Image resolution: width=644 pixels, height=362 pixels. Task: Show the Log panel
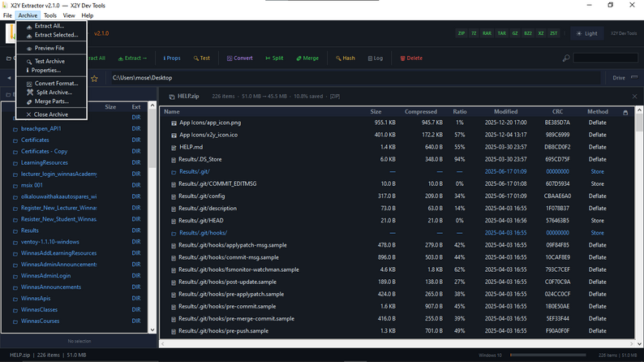coord(376,58)
